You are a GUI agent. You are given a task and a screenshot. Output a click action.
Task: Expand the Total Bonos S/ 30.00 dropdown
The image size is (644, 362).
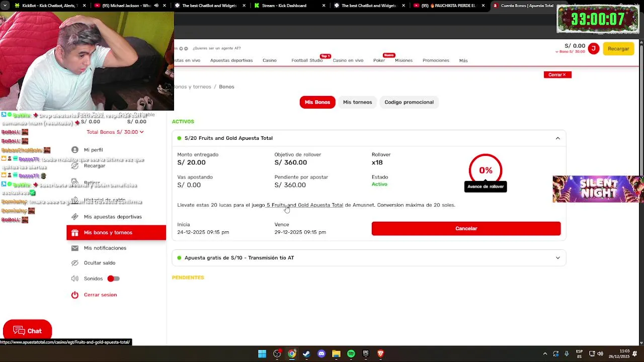115,132
